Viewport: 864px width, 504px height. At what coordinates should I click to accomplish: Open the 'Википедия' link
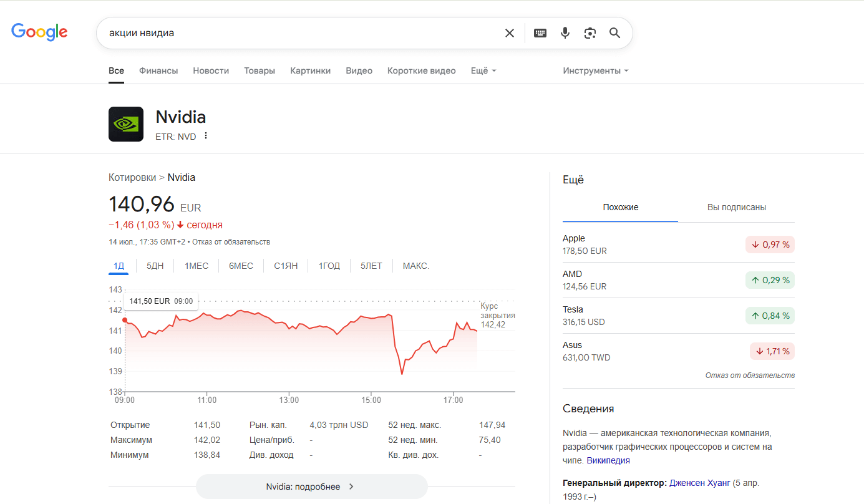click(608, 460)
